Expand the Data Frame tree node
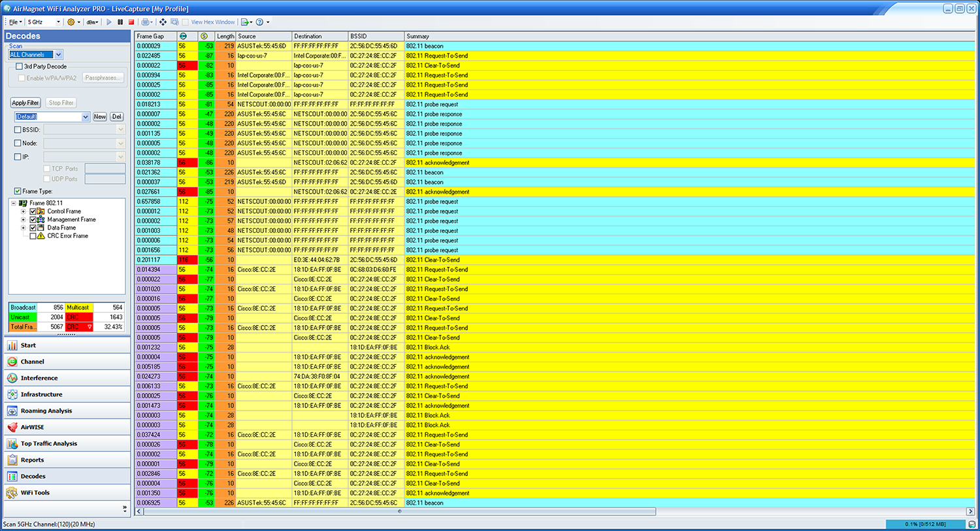The image size is (980, 531). click(24, 228)
